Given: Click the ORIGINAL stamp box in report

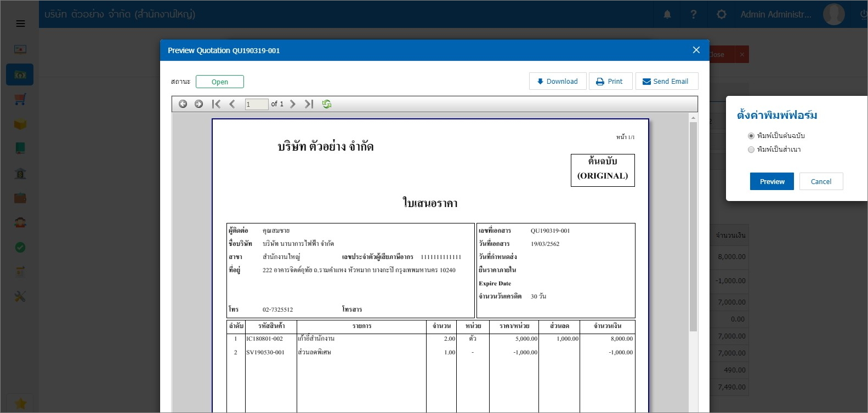Looking at the screenshot, I should click(603, 170).
